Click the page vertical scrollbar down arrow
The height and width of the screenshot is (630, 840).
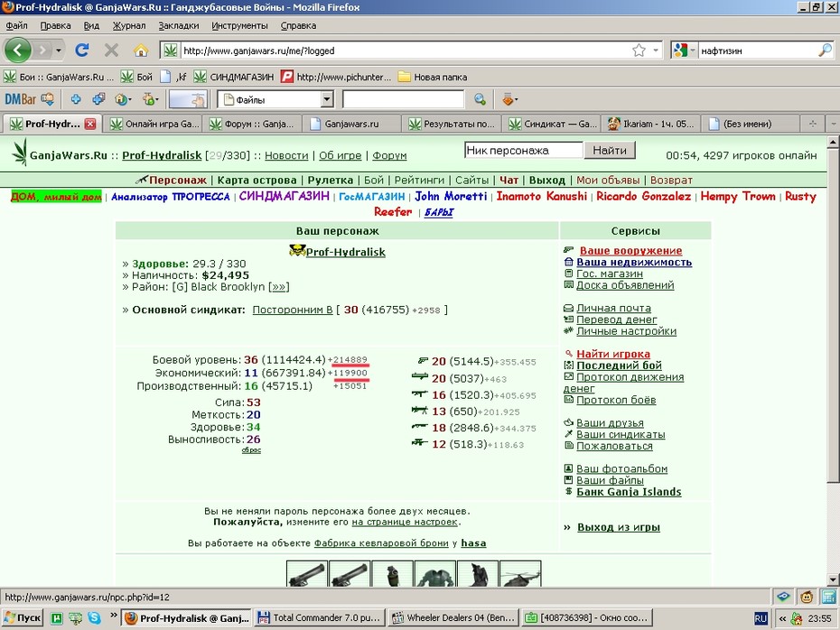[x=833, y=579]
